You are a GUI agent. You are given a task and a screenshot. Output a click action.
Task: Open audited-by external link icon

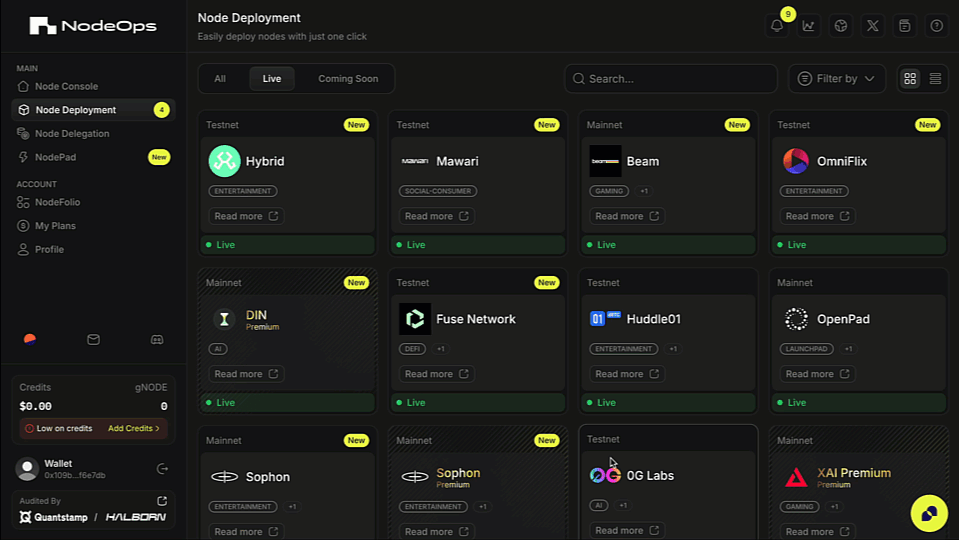point(162,501)
